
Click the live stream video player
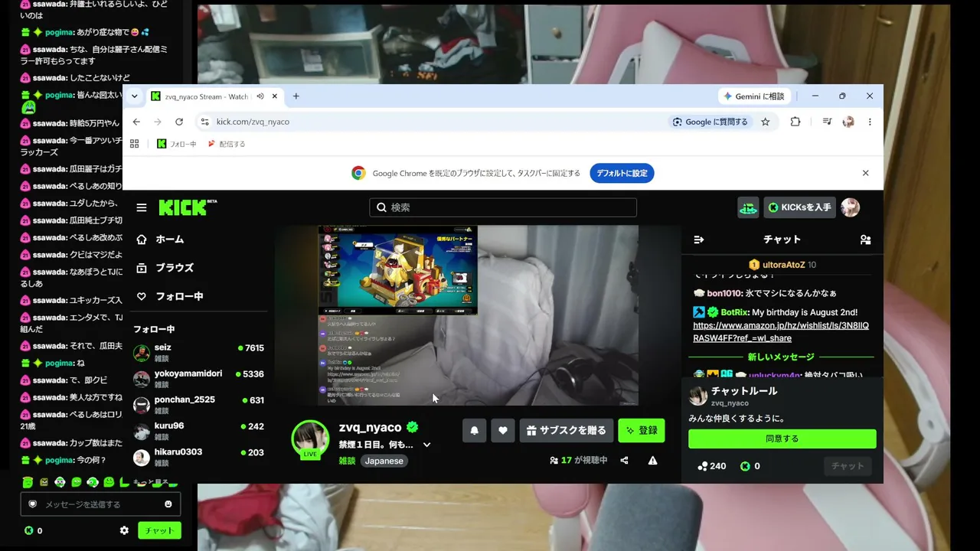478,315
